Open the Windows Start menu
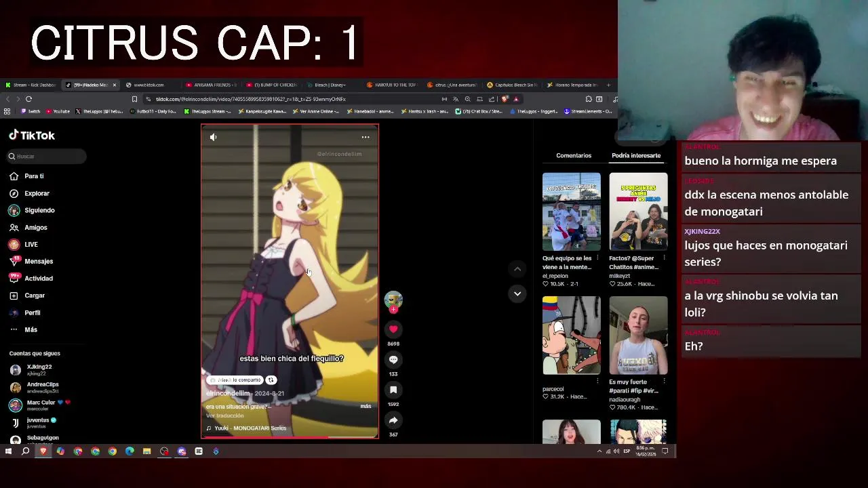Screen dimensions: 868x488 click(x=8, y=451)
